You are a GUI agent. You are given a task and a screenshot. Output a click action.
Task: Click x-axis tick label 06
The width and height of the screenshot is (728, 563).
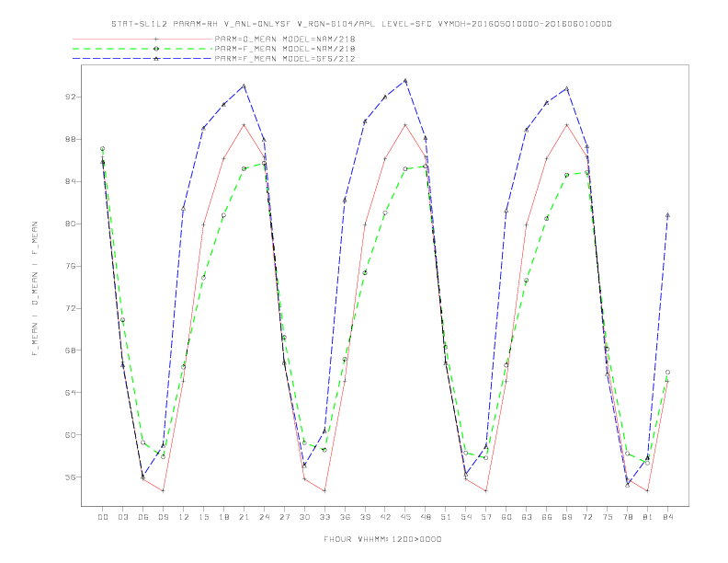coord(143,517)
